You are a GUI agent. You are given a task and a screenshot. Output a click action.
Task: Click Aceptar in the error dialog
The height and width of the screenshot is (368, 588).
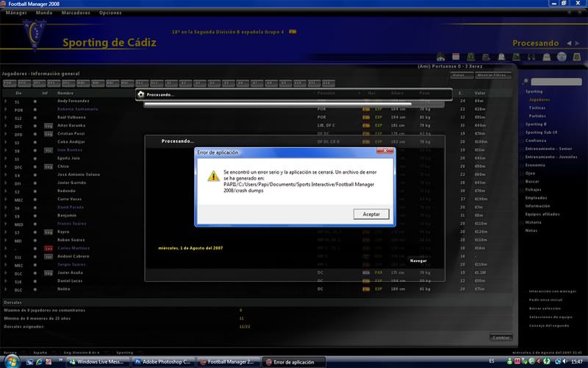pyautogui.click(x=371, y=214)
